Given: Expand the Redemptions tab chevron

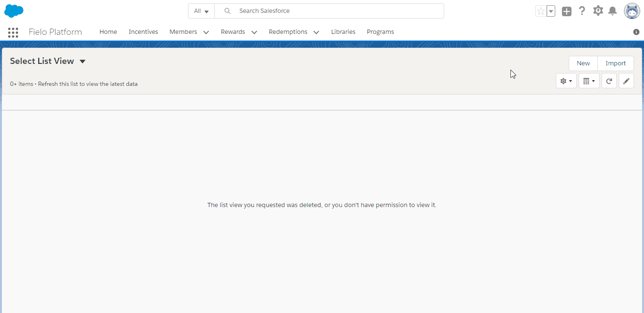Looking at the screenshot, I should [x=316, y=32].
